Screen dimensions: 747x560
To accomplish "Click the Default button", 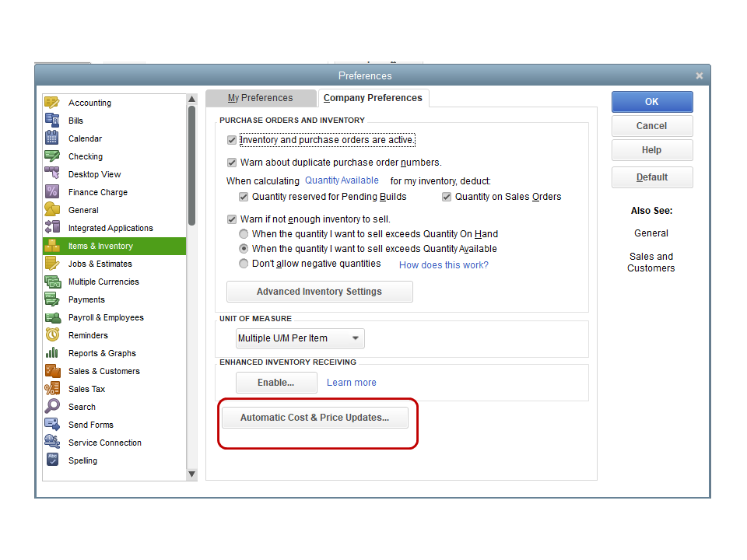I will click(x=652, y=177).
